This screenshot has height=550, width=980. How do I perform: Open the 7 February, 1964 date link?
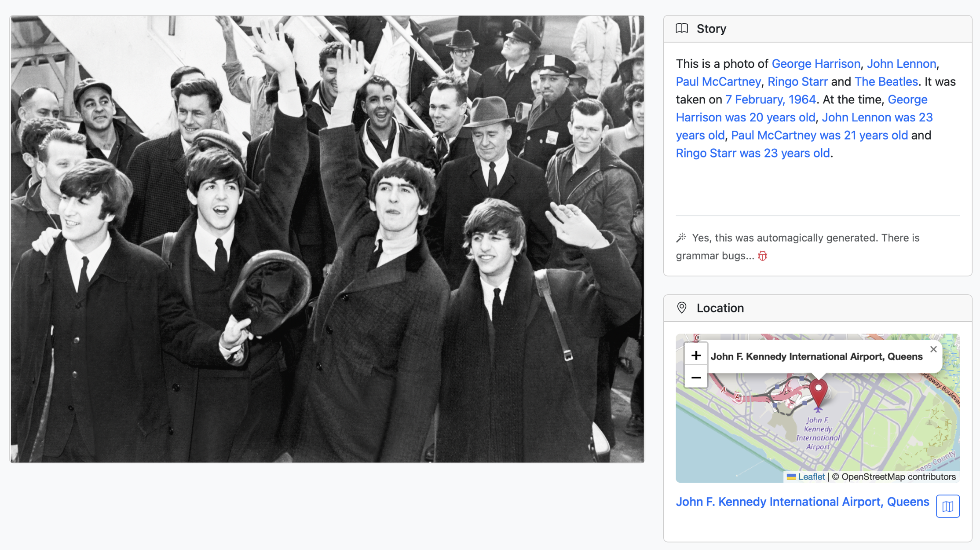tap(769, 99)
